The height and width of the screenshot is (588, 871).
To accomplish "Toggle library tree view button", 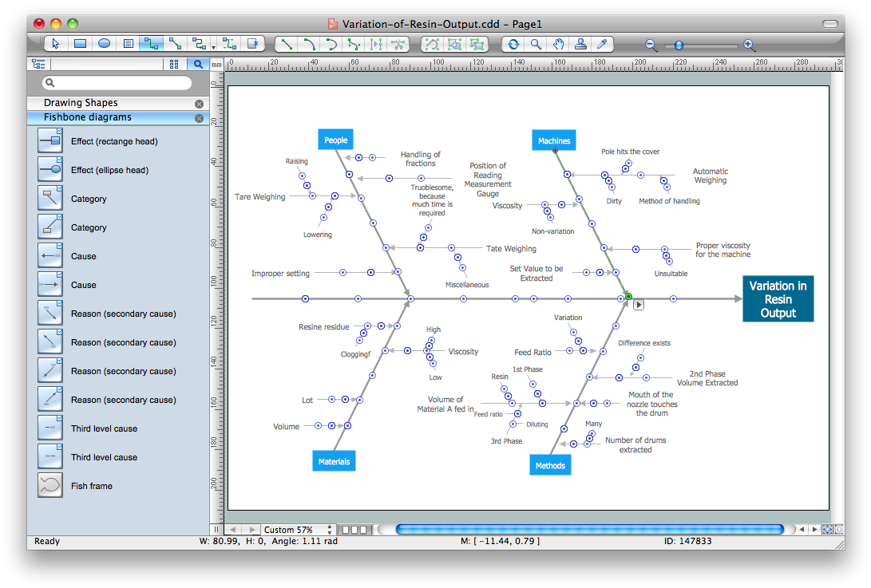I will 38,64.
